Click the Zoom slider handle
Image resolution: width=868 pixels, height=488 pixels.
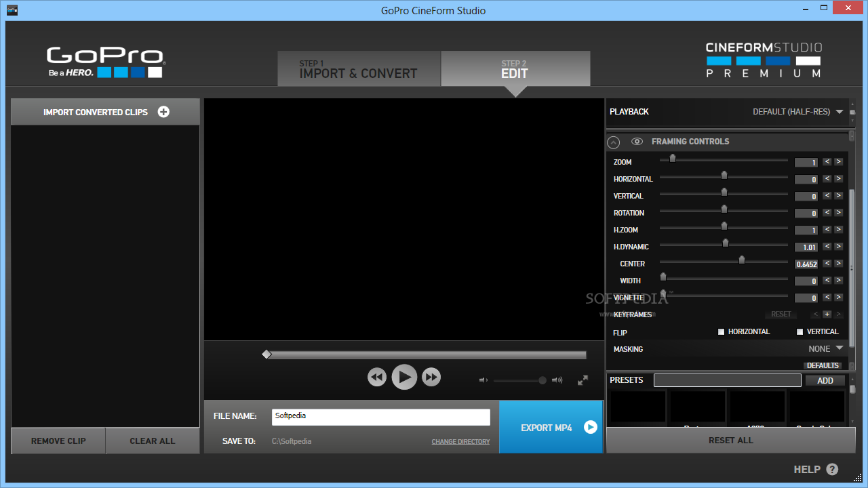click(673, 159)
